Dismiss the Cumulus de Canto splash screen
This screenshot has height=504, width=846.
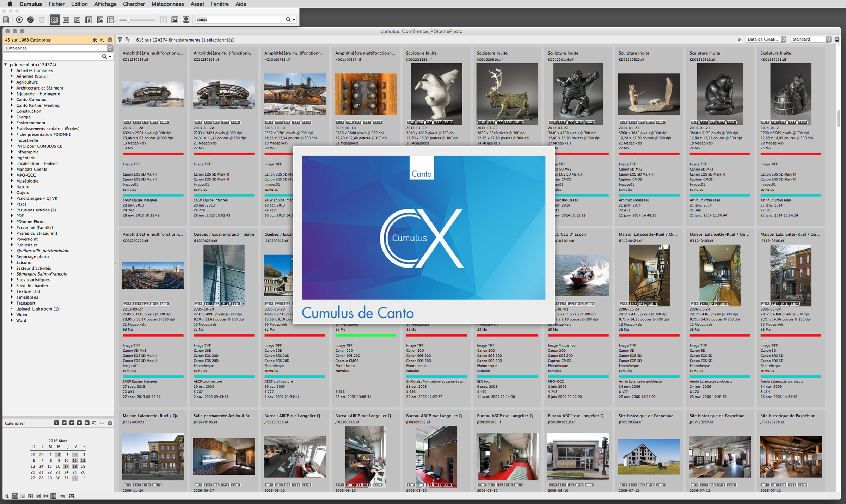point(424,235)
